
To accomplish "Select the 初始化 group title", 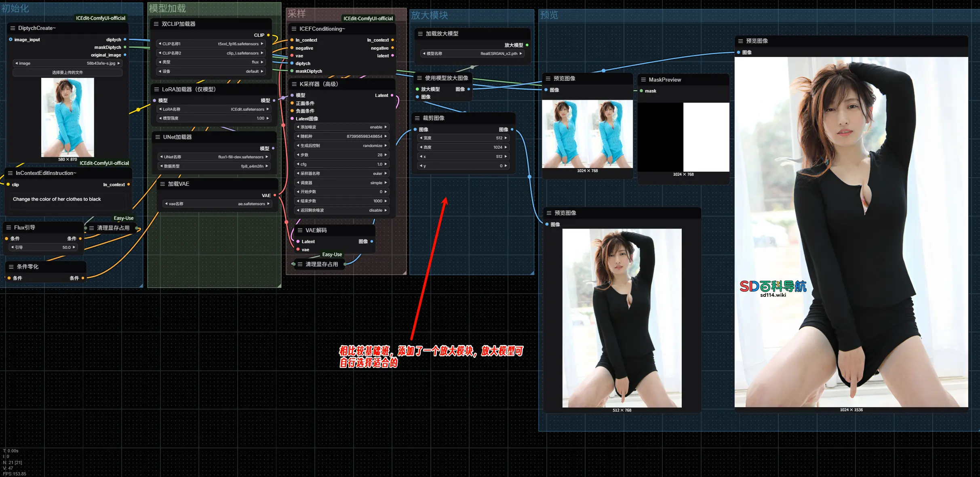I will (15, 8).
